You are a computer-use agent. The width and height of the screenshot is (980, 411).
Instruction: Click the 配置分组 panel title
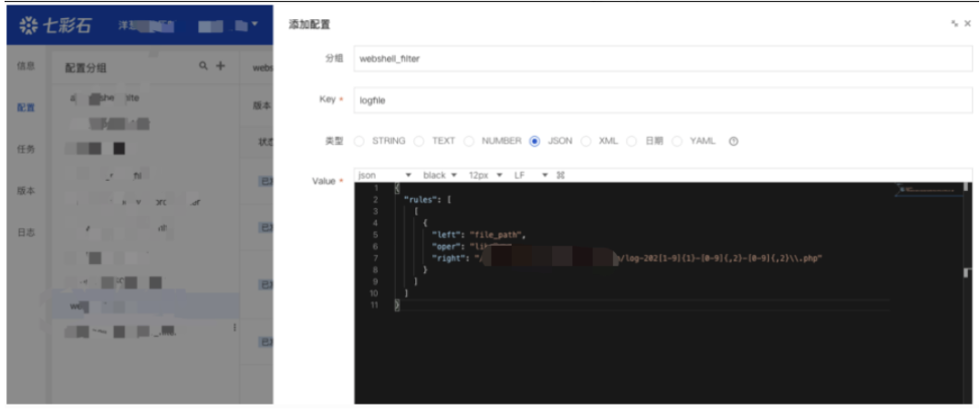coord(85,68)
